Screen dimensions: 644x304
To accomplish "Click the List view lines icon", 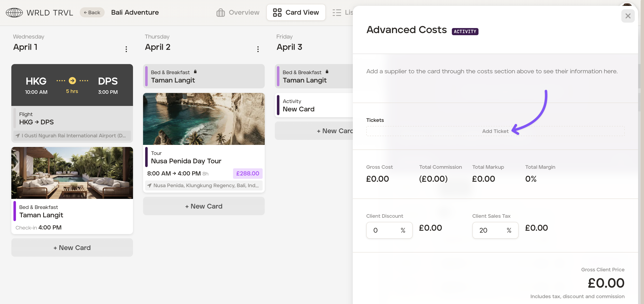I will [336, 13].
